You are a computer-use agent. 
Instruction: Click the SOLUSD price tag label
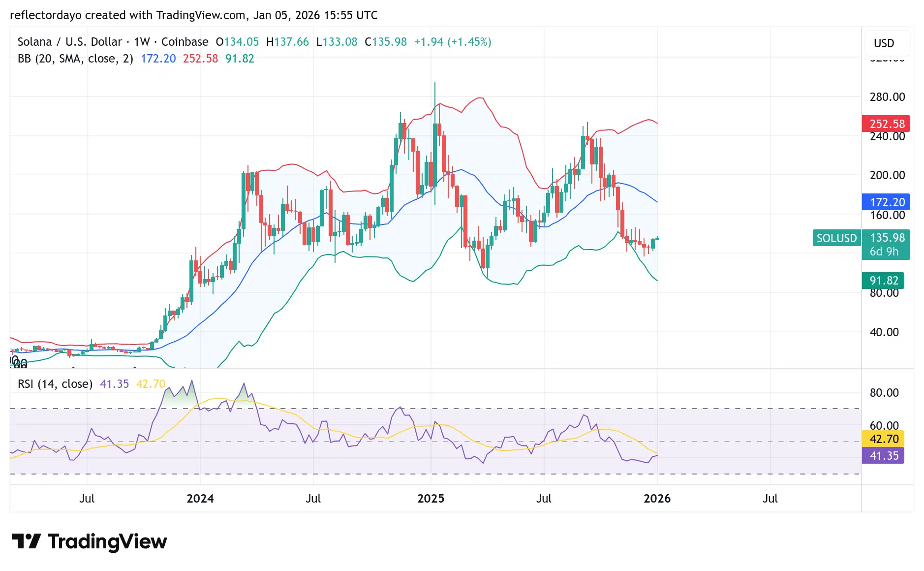[836, 238]
